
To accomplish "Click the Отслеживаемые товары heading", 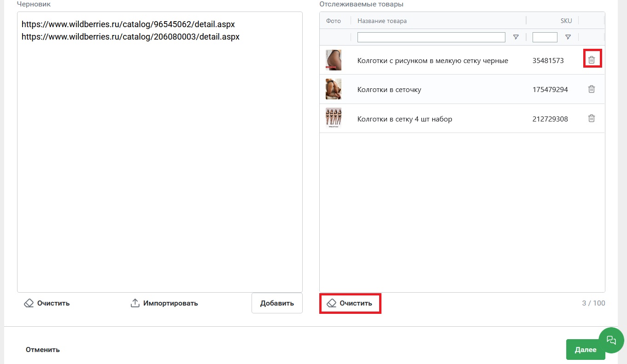I will click(361, 4).
